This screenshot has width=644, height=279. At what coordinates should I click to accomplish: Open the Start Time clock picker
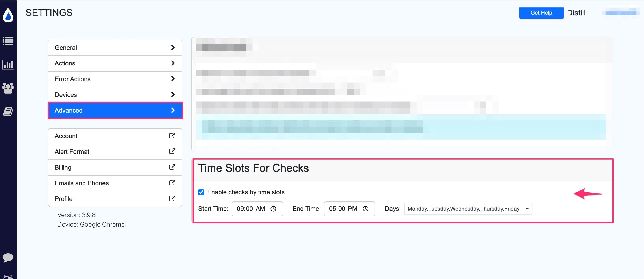[274, 209]
